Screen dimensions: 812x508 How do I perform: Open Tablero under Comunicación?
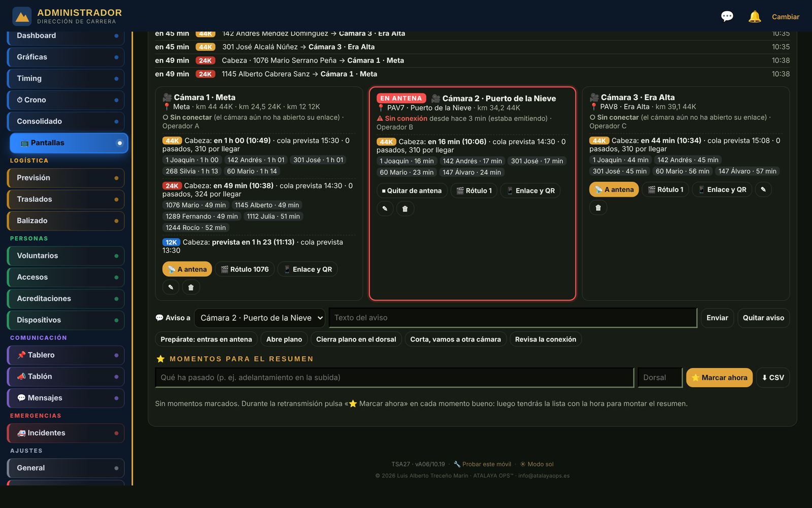point(66,355)
